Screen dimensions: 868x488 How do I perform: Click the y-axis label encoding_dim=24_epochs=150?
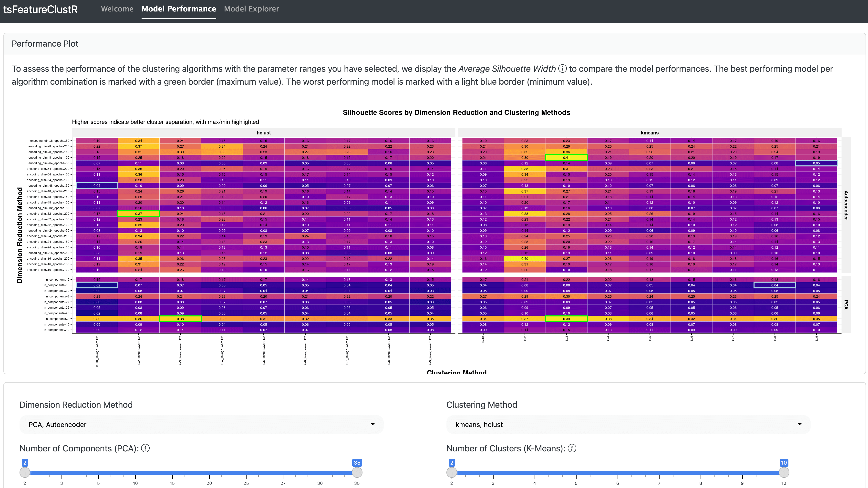point(48,242)
